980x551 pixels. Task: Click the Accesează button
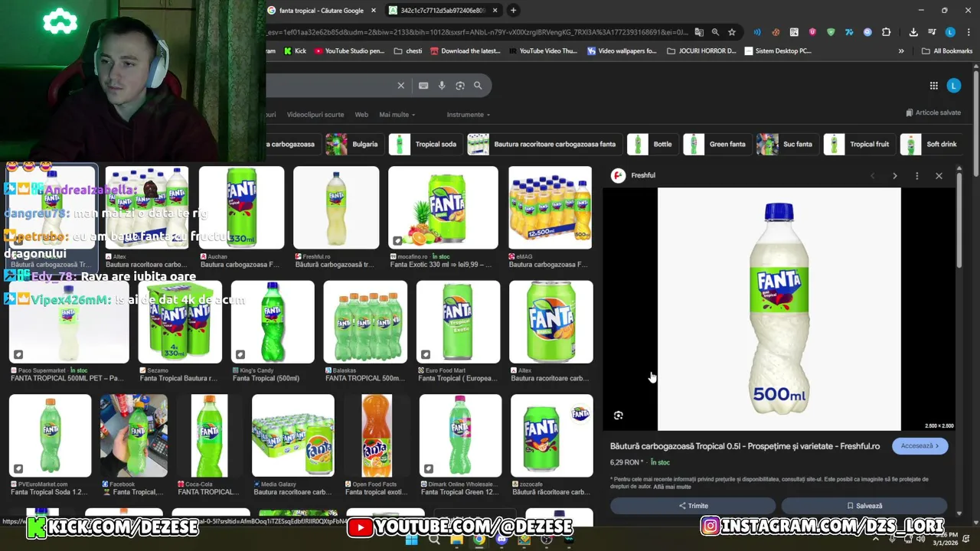coord(920,446)
